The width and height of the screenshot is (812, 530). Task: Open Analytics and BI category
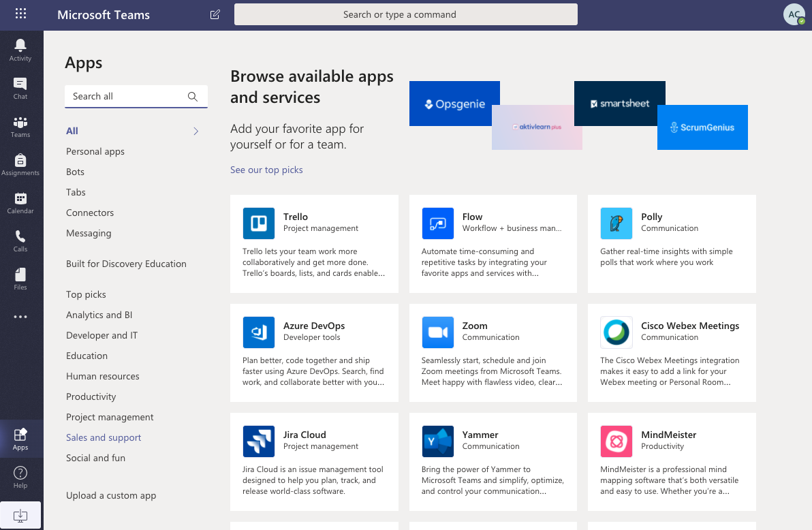point(99,315)
